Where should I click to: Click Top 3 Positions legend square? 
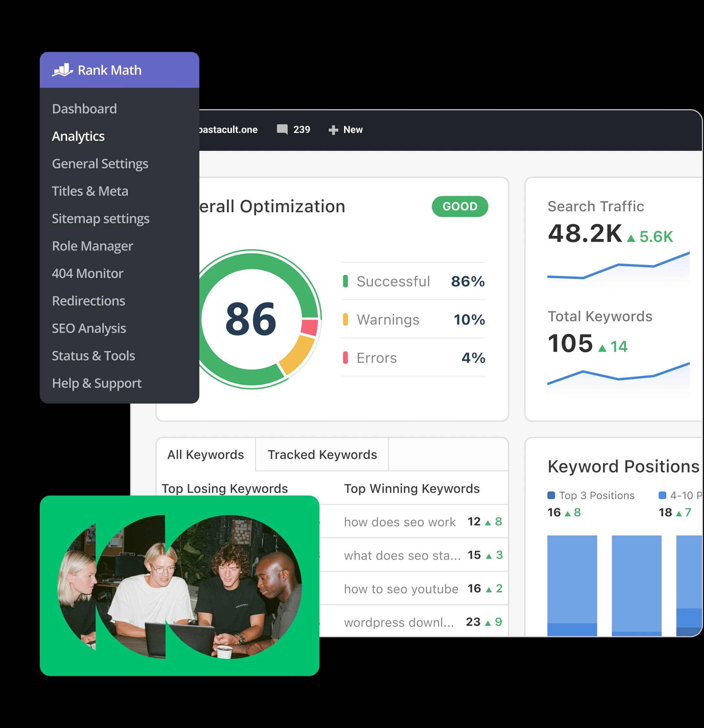pyautogui.click(x=551, y=495)
